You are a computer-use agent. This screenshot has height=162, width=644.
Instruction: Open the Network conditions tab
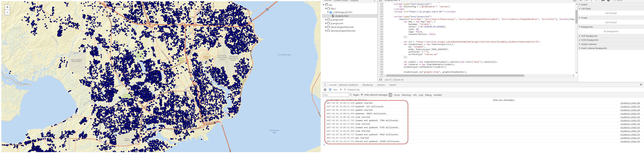[348, 85]
